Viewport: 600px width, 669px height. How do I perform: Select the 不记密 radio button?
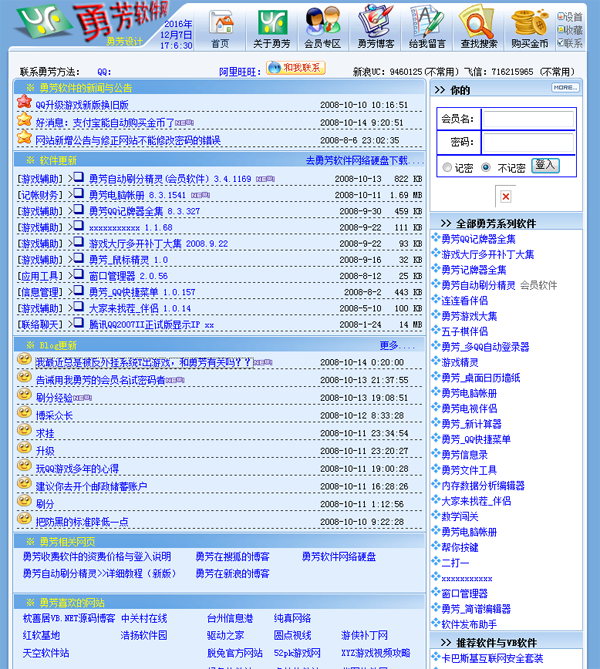[x=486, y=167]
